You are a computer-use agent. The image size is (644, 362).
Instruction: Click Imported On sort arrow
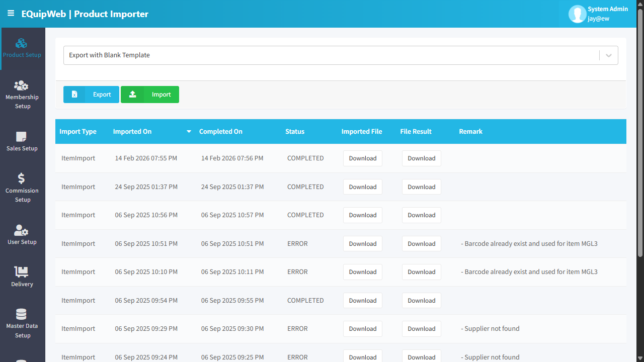(189, 132)
